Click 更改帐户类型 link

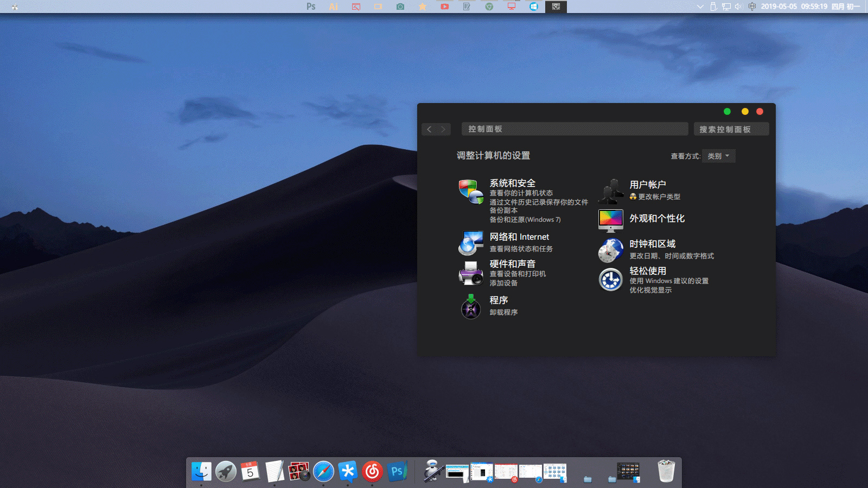coord(659,197)
